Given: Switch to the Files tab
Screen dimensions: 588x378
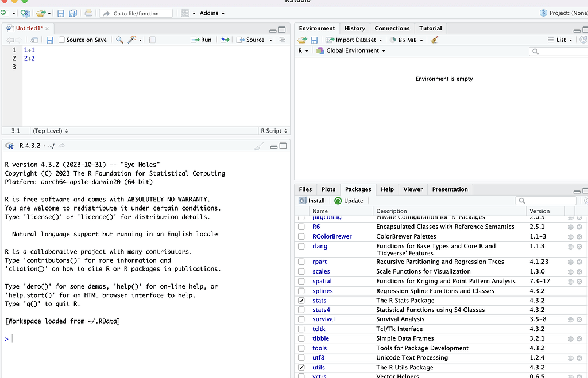Looking at the screenshot, I should tap(305, 189).
